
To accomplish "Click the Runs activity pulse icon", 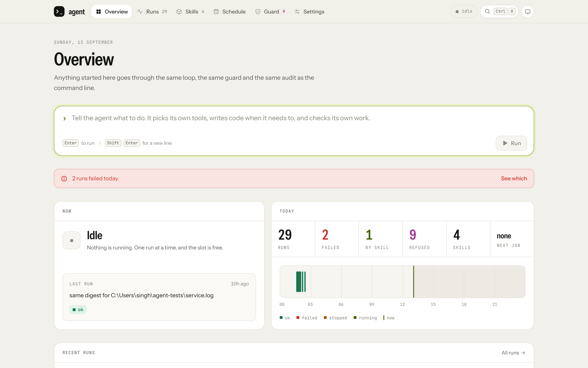I will click(140, 12).
